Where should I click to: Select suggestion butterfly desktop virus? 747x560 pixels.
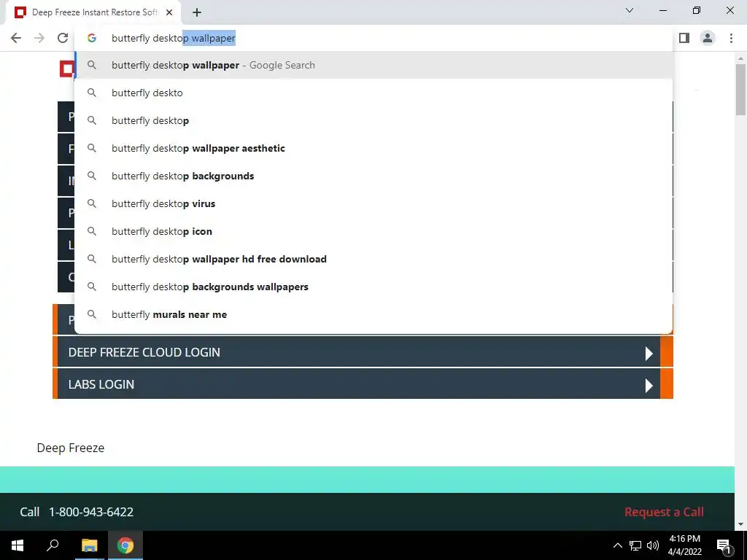(x=374, y=203)
